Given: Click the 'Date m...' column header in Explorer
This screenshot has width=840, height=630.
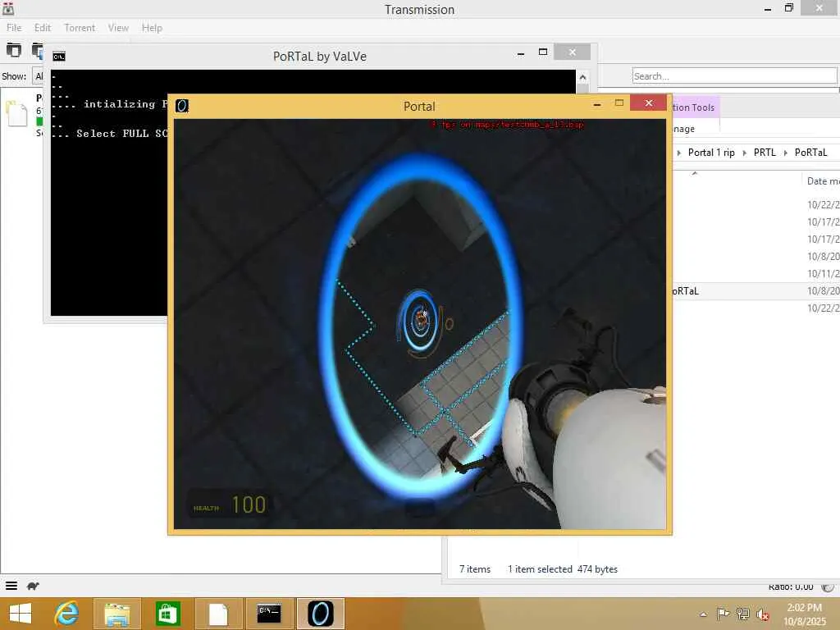Looking at the screenshot, I should click(x=822, y=181).
